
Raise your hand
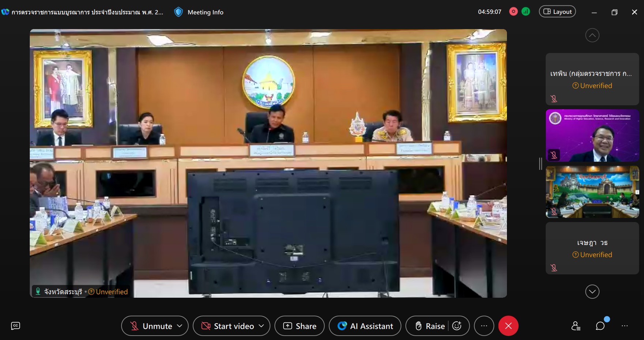point(430,326)
